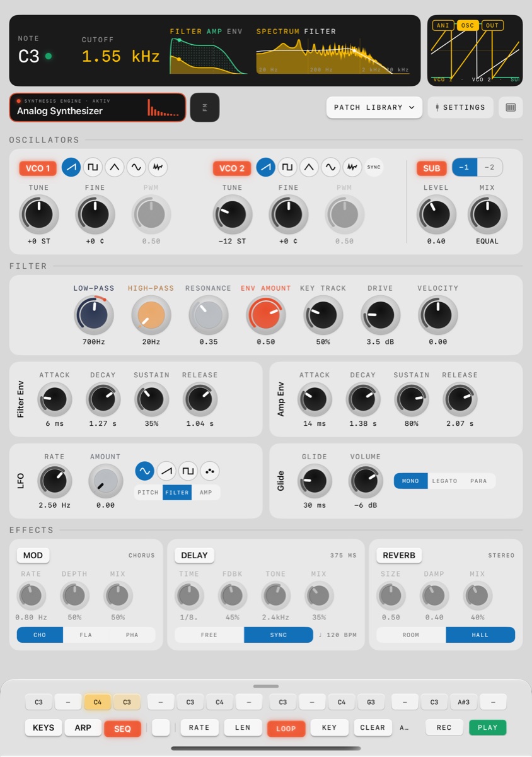
Task: Click the orange high-pass knob
Action: click(151, 315)
